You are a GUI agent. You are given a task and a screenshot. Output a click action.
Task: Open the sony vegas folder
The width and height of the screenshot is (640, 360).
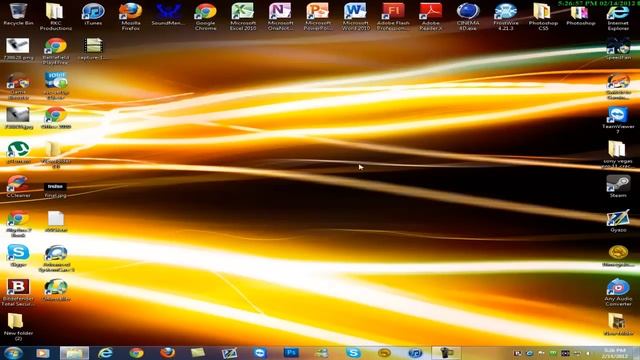618,154
